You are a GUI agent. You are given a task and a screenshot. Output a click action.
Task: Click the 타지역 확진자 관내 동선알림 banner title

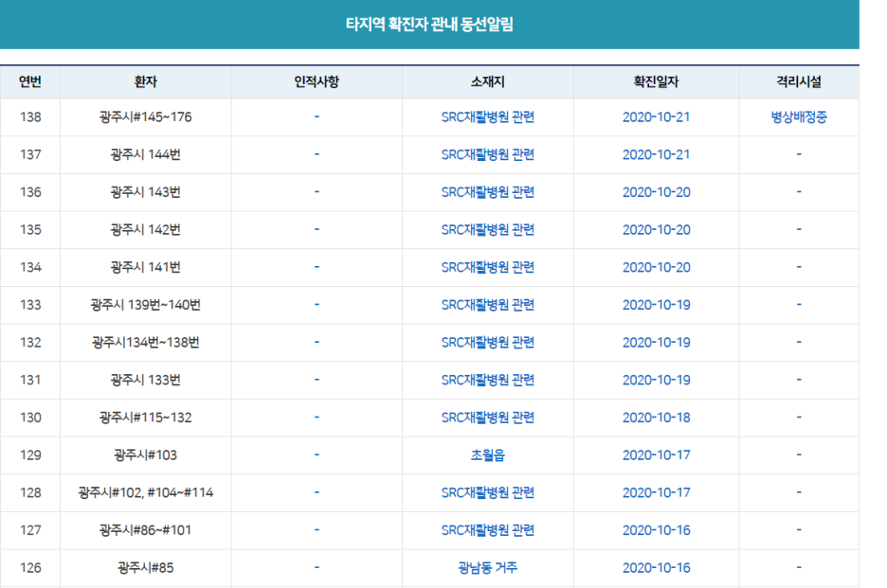click(429, 25)
